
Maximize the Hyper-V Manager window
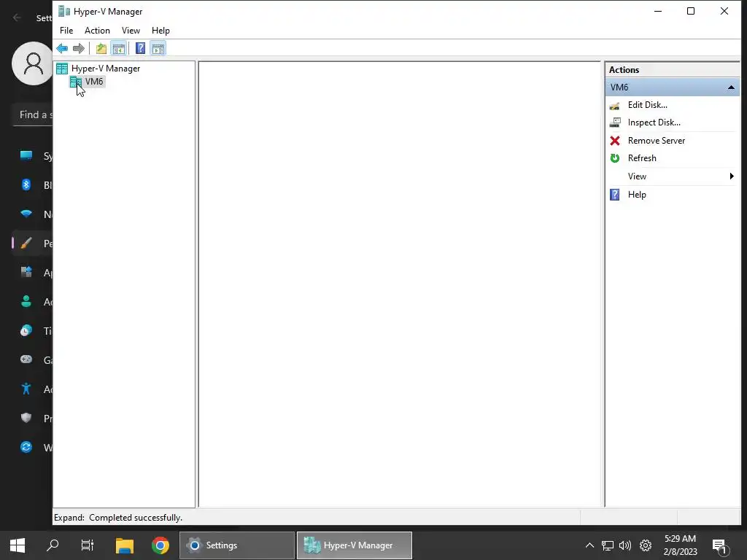point(690,11)
